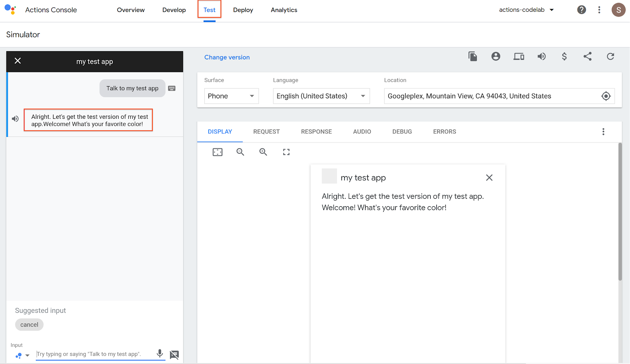Open the devices surface icon
This screenshot has height=364, width=630.
tap(519, 57)
